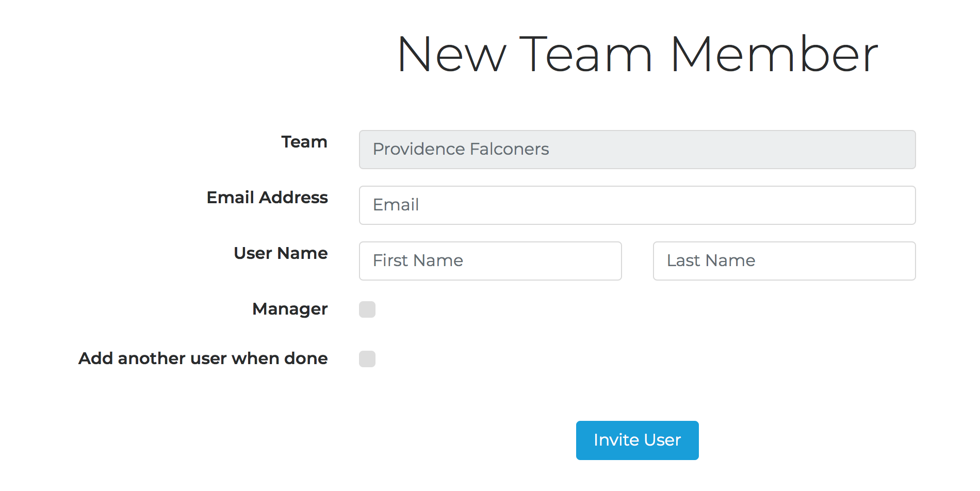This screenshot has height=491, width=980.
Task: Click the Manager label text
Action: (x=290, y=309)
